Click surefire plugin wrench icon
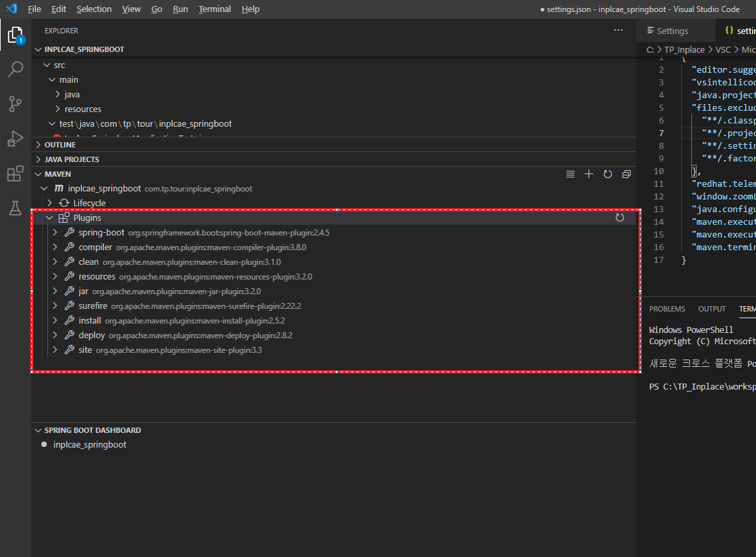Image resolution: width=756 pixels, height=557 pixels. [69, 306]
